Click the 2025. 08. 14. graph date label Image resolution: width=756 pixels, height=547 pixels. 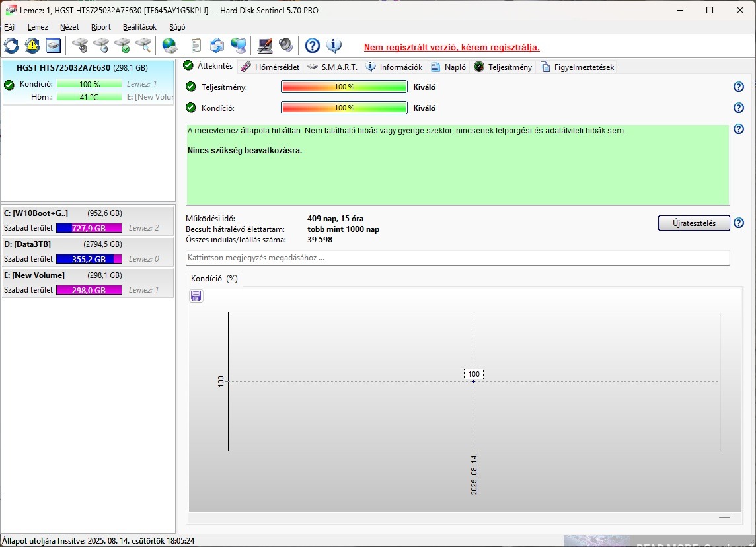pos(474,474)
